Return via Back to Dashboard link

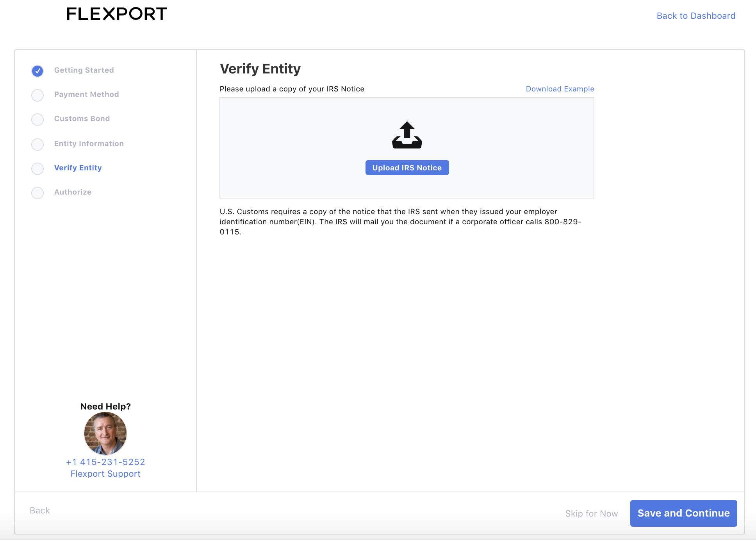695,16
